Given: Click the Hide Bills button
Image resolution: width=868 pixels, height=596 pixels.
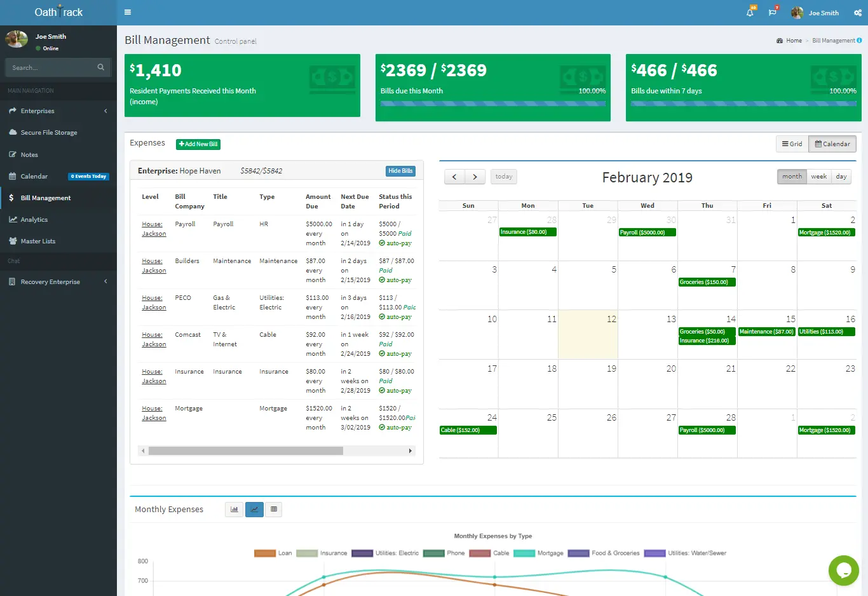Looking at the screenshot, I should pyautogui.click(x=400, y=171).
